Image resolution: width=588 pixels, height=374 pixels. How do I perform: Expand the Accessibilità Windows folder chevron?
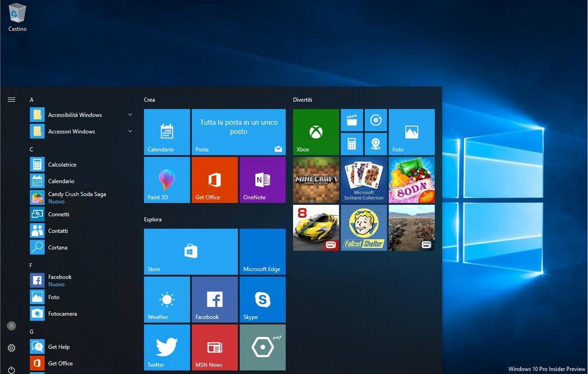[130, 115]
